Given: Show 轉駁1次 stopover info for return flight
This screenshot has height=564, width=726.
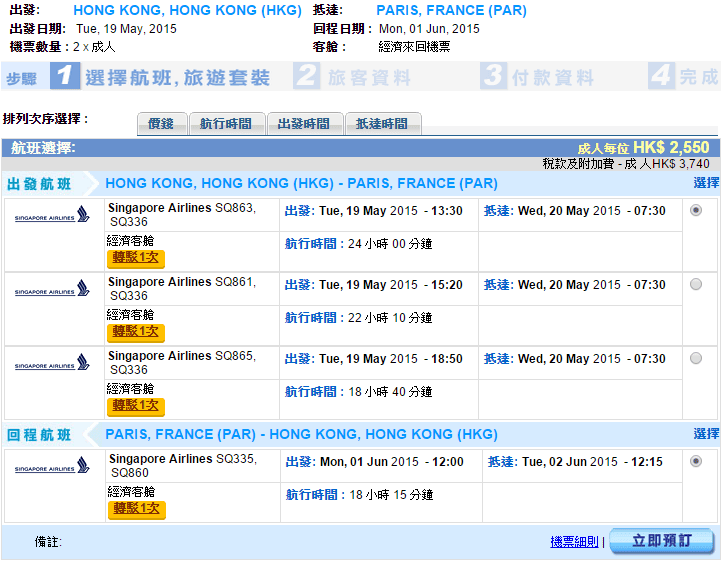Looking at the screenshot, I should (136, 509).
